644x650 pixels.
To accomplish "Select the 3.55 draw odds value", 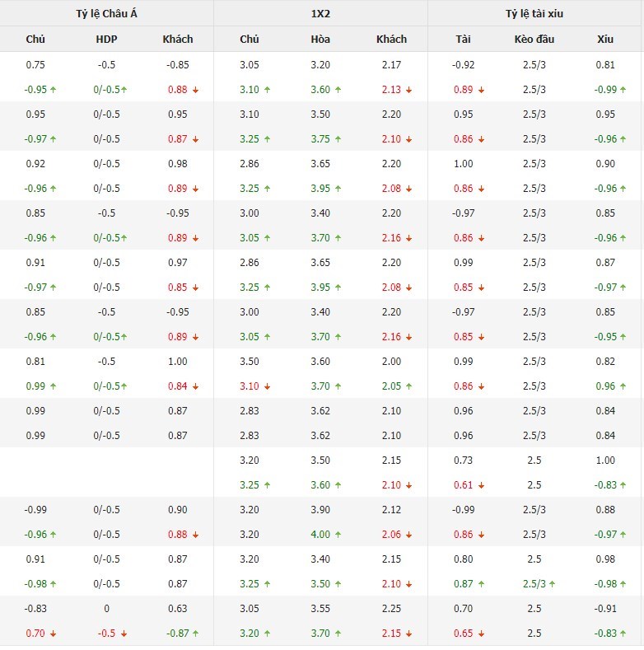I will tap(320, 609).
